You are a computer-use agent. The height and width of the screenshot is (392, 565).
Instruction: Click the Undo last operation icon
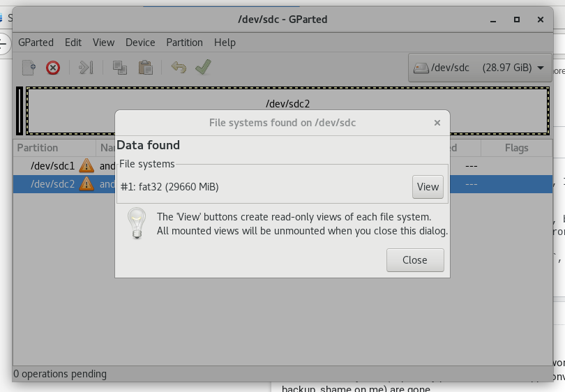tap(179, 68)
